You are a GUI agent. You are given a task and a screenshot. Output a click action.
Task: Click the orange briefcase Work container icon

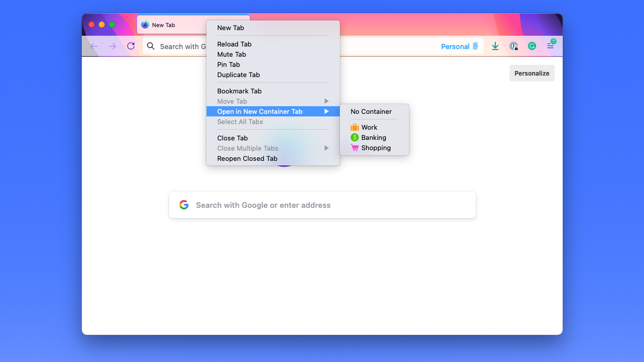(355, 127)
